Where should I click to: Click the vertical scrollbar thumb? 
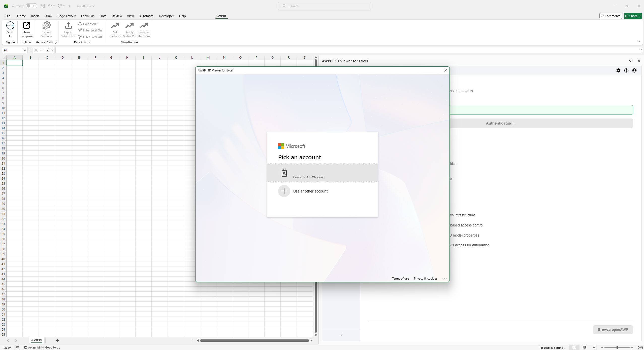[x=316, y=196]
